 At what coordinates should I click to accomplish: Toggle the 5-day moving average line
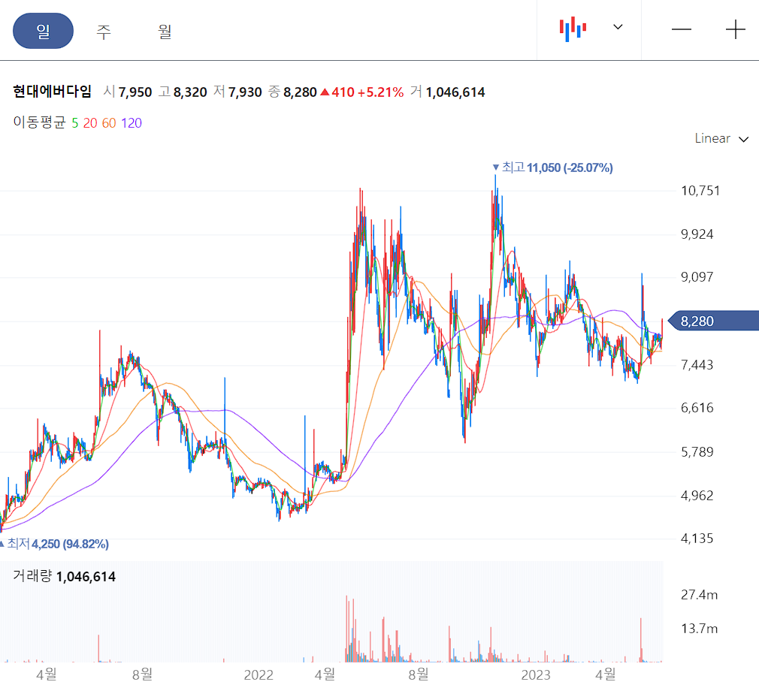(x=75, y=123)
